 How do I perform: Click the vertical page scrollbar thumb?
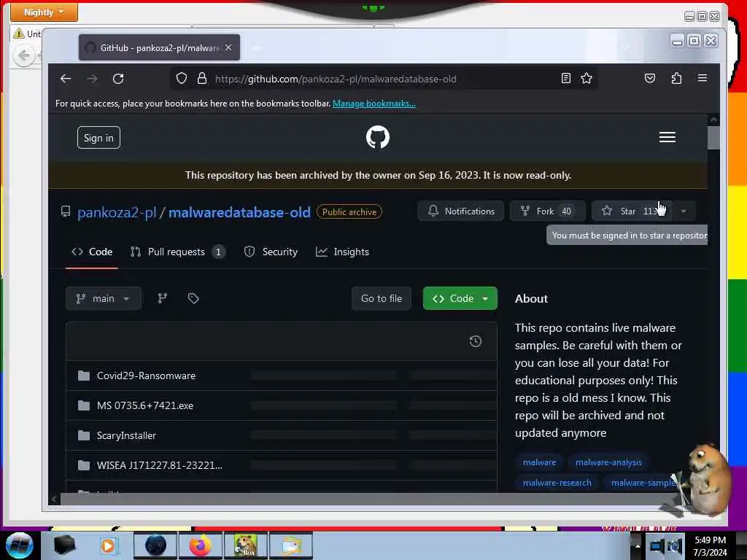713,138
